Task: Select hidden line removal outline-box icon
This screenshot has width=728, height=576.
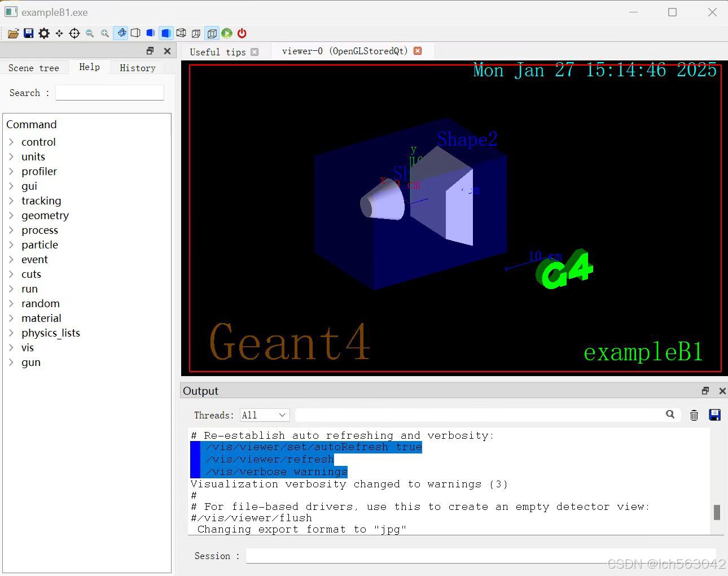Action: point(135,33)
